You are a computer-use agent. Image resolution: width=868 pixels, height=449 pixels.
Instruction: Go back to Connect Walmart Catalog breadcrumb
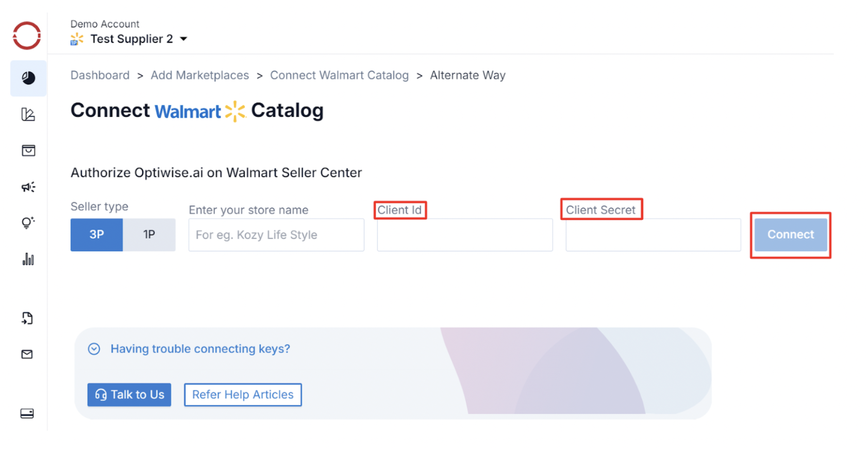coord(339,75)
